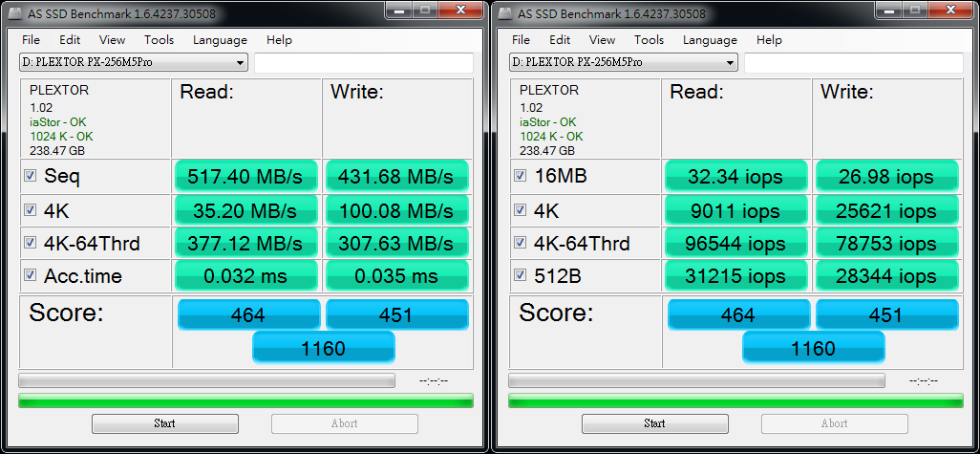Click the 377.12 MB/s result
This screenshot has height=454, width=980.
[246, 243]
